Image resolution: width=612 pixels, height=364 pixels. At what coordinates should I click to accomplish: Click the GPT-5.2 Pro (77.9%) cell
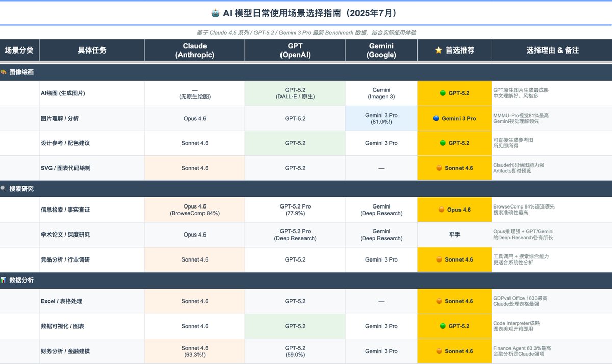(x=295, y=210)
